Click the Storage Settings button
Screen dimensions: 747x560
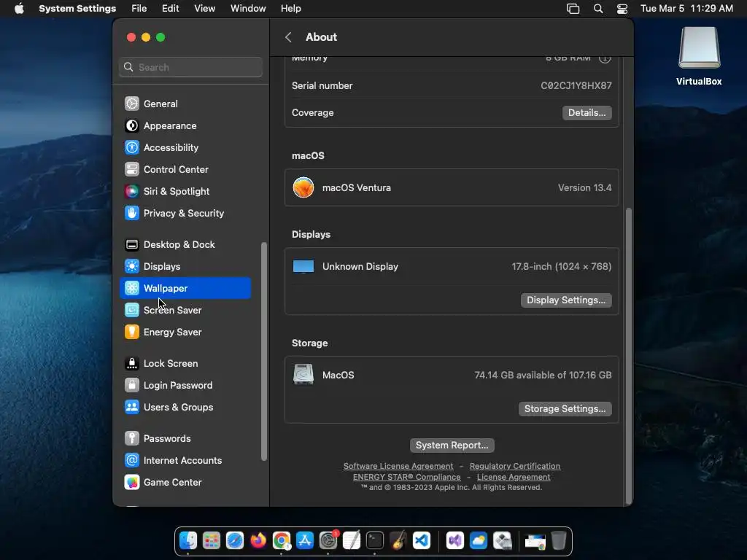[565, 408]
